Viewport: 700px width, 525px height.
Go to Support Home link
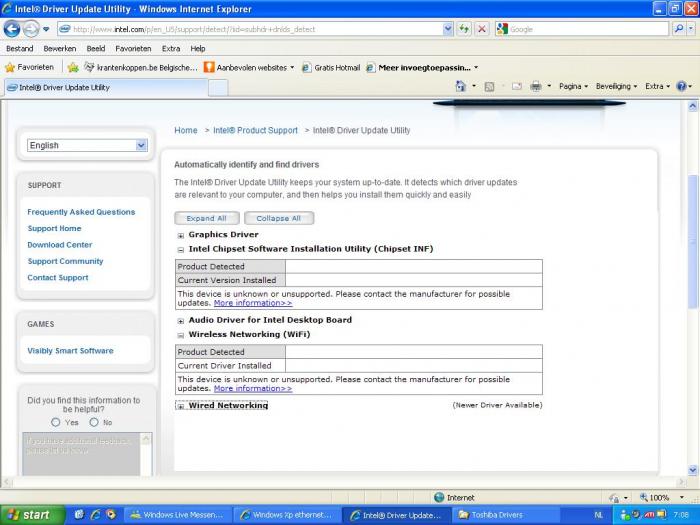coord(54,229)
